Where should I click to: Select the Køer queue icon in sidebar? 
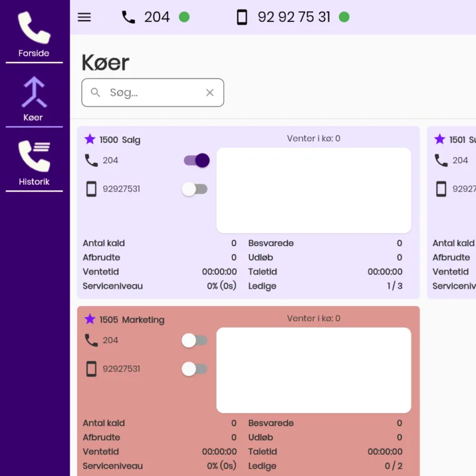point(34,92)
